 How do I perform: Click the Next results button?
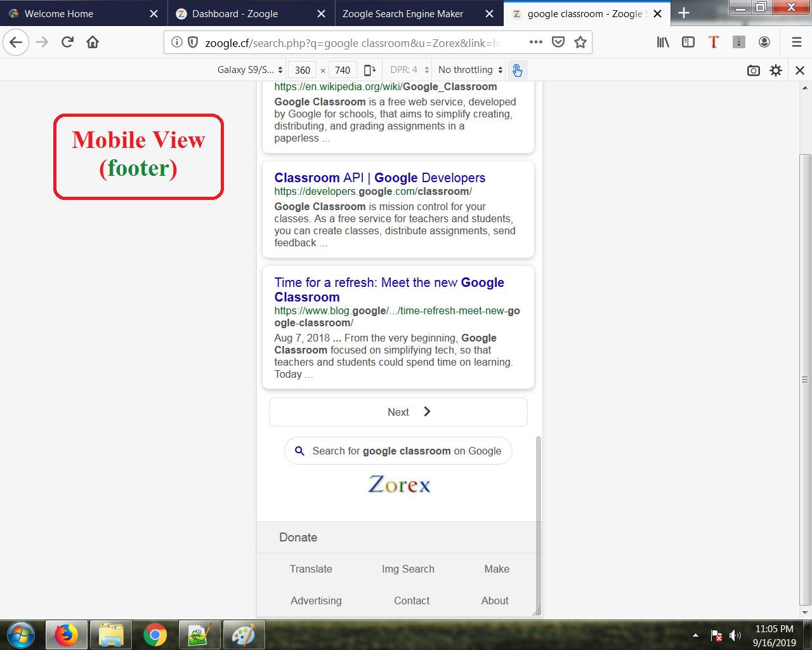pos(398,412)
